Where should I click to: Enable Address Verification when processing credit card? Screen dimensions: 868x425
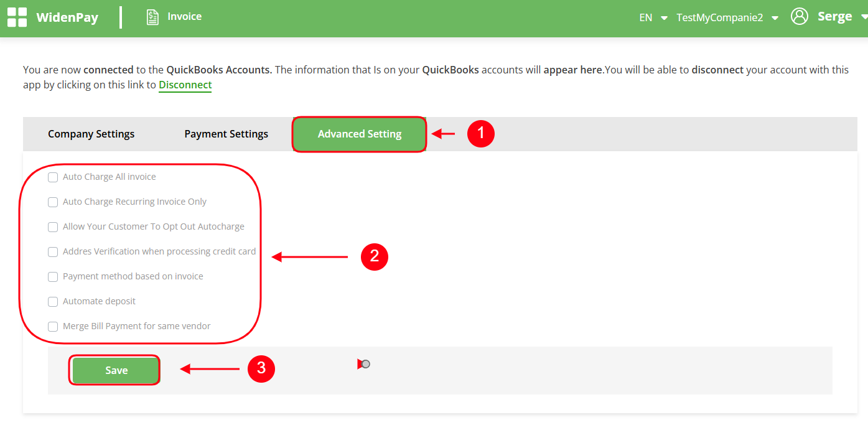pyautogui.click(x=53, y=252)
